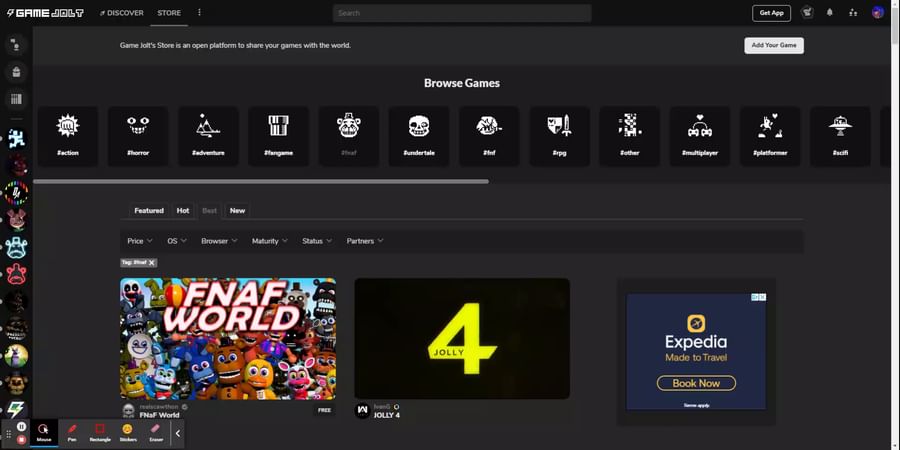Open the FNaF World game thumbnail
Viewport: 900px width, 450px height.
click(228, 339)
